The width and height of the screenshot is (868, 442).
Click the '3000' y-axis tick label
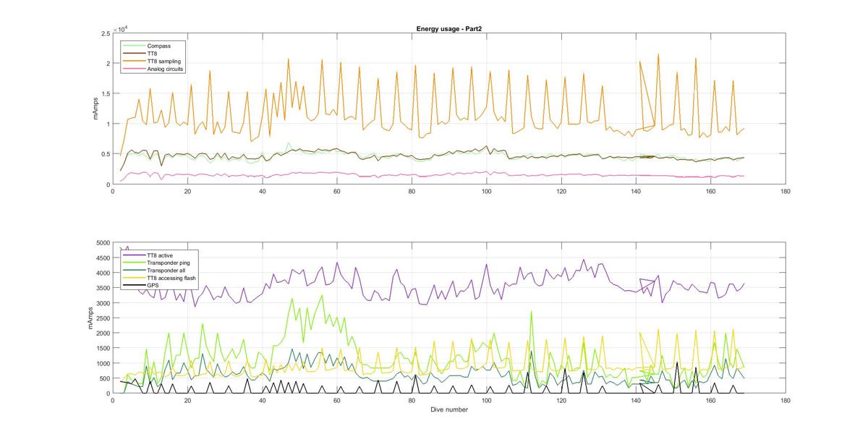click(102, 303)
